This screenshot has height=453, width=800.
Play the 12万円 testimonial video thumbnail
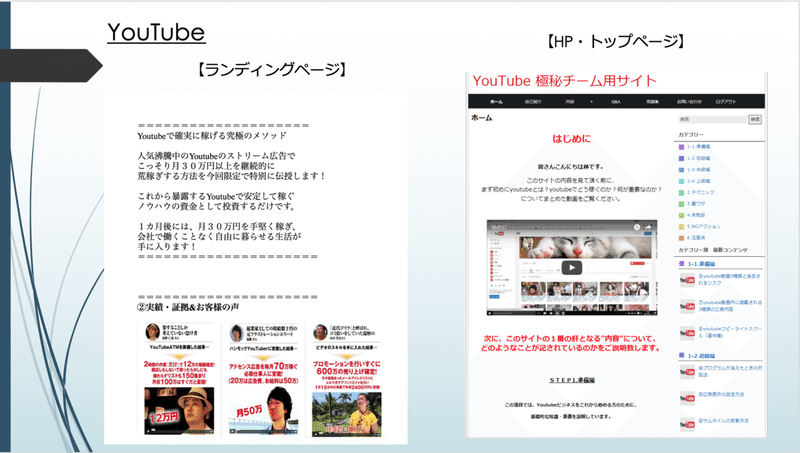[x=179, y=411]
